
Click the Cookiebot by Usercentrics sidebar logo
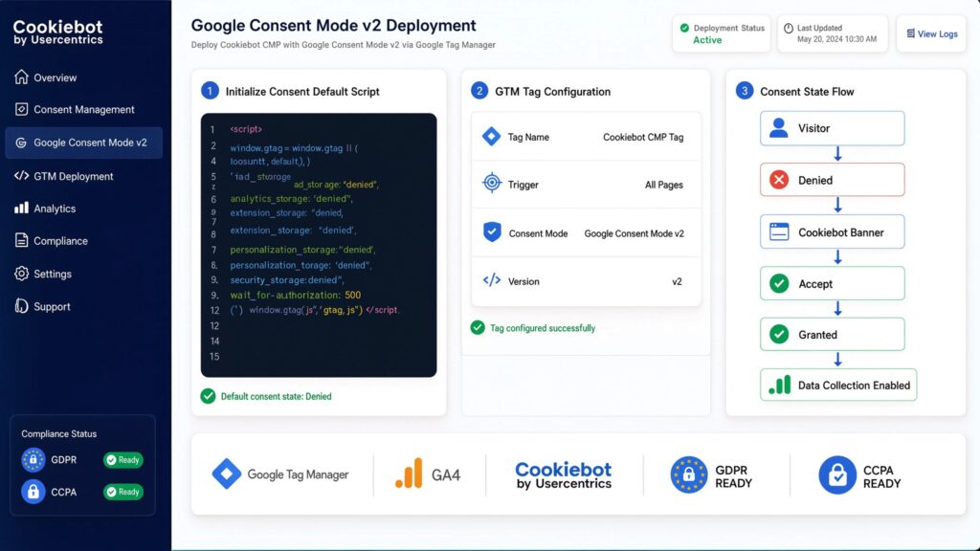point(57,32)
